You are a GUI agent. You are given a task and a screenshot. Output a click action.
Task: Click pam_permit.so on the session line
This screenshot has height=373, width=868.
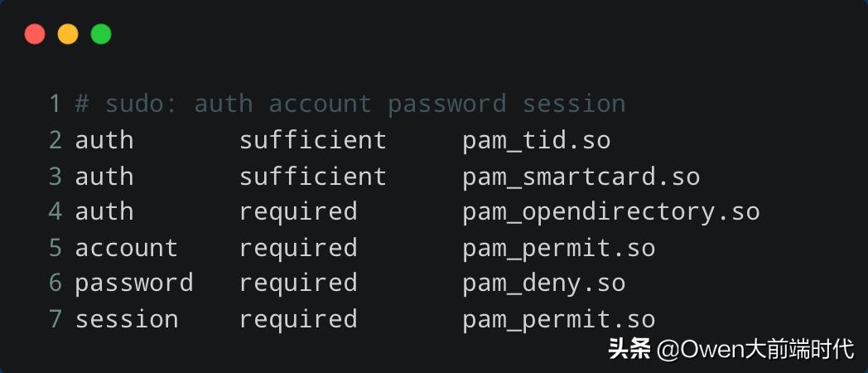pyautogui.click(x=559, y=320)
